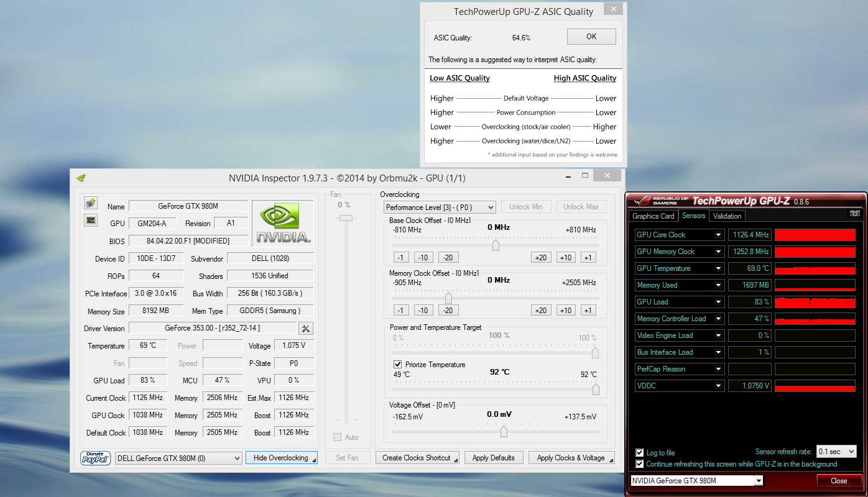The height and width of the screenshot is (497, 868).
Task: Click the red Close button in GPU-Z
Action: [x=839, y=481]
